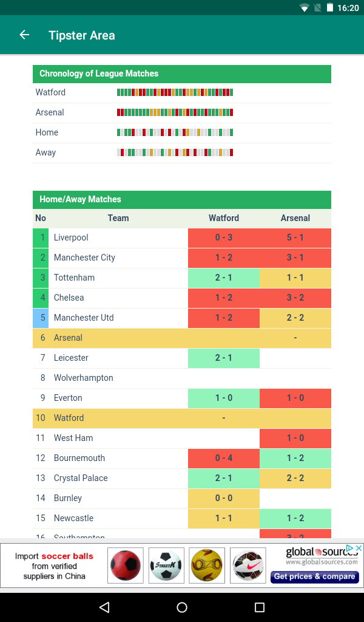Tap Watford's 0 - 3 result against Liverpool
Image resolution: width=364 pixels, height=622 pixels.
point(224,238)
